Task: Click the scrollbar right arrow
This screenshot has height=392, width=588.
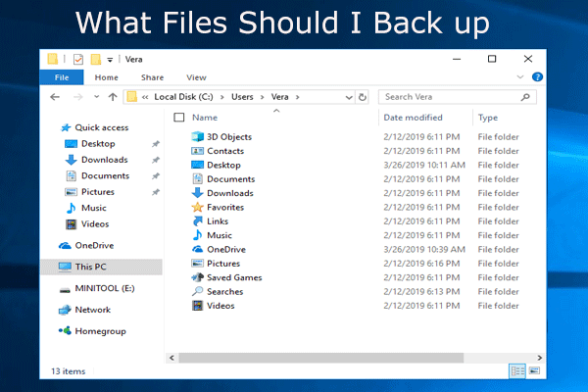Action: click(x=539, y=358)
